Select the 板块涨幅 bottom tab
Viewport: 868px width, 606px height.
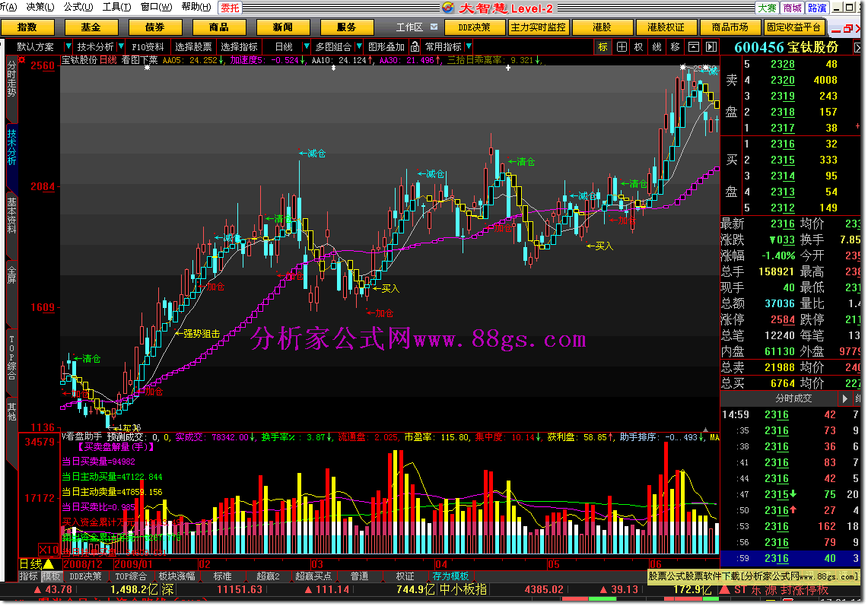point(176,576)
